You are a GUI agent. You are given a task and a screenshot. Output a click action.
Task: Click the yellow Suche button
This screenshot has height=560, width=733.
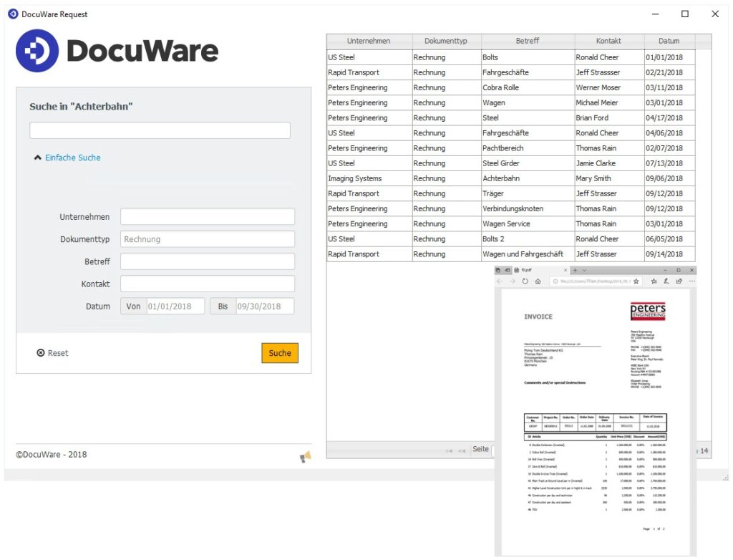point(280,353)
